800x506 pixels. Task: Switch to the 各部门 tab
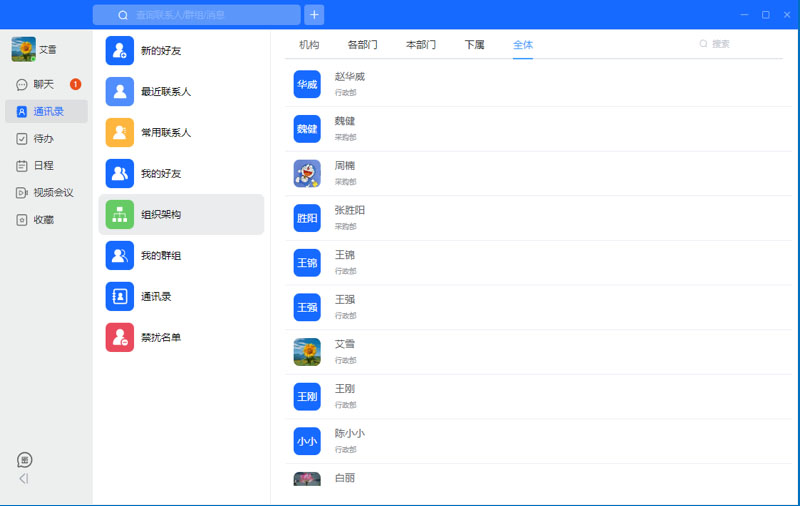[362, 45]
